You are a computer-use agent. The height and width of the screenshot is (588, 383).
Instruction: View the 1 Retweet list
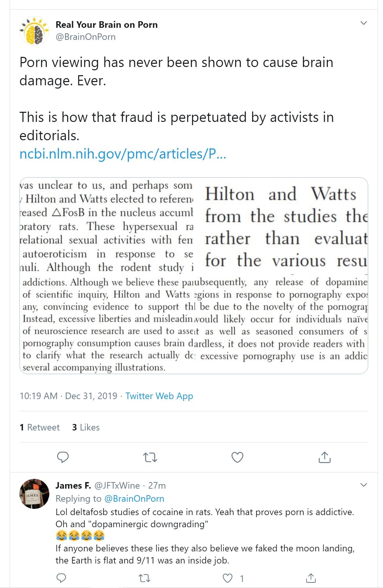pyautogui.click(x=40, y=427)
